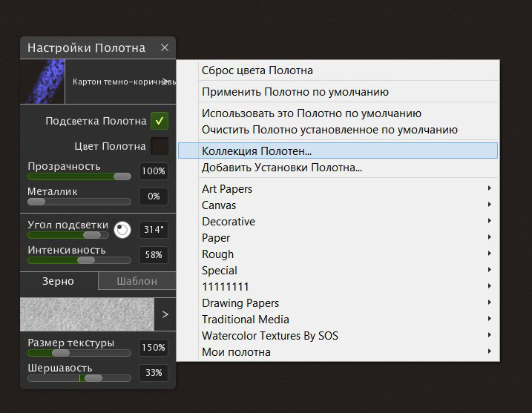532x413 pixels.
Task: Click the round light angle dial
Action: (122, 230)
